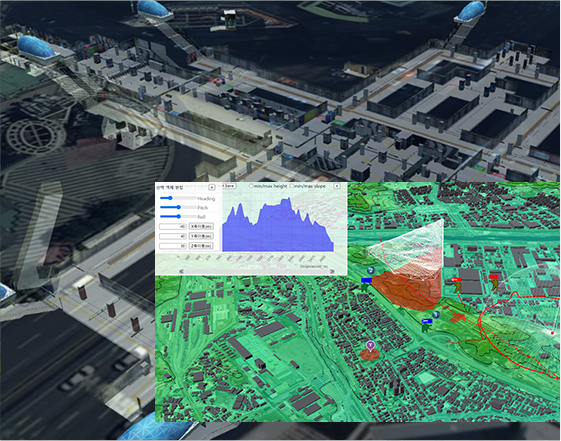
Task: Adjust the Heading slider
Action: (177, 198)
